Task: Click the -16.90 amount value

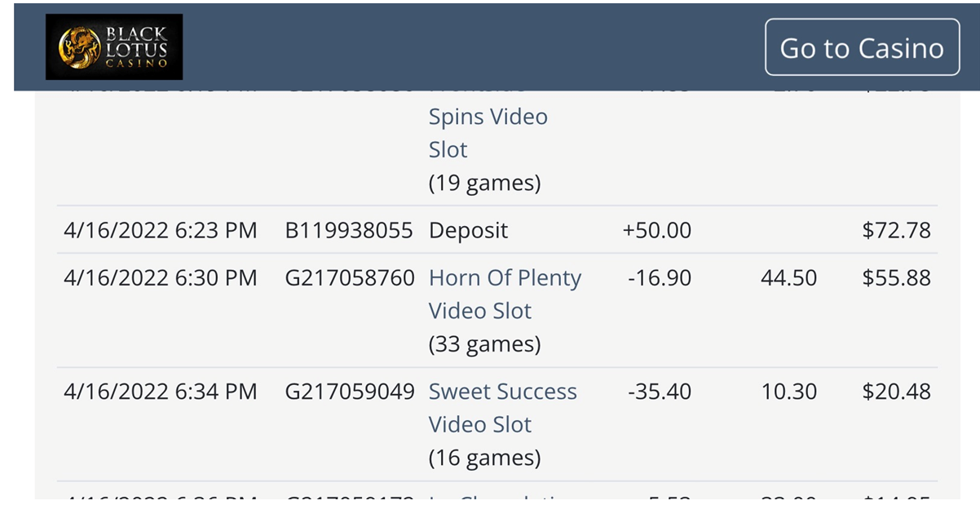Action: 660,278
